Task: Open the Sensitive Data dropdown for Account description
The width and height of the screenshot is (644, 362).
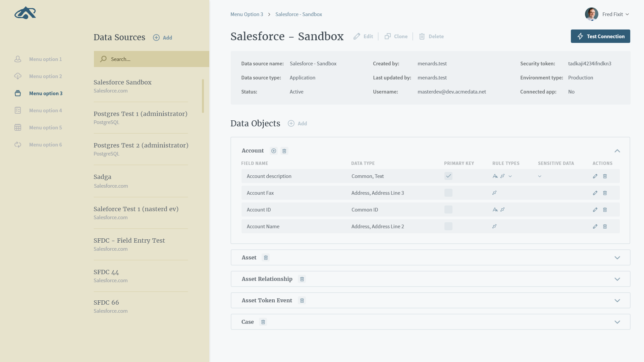Action: [539, 176]
